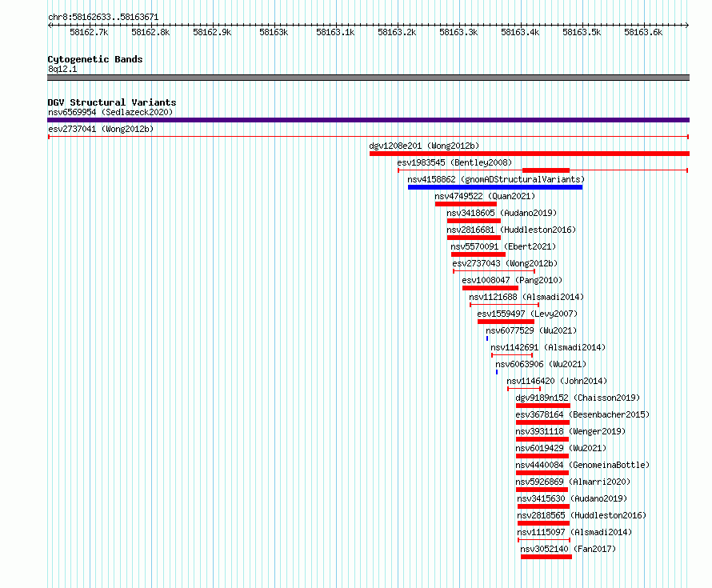Image resolution: width=712 pixels, height=588 pixels.
Task: Click nsv2818565 (Huddleston2016) label
Action: 582,515
